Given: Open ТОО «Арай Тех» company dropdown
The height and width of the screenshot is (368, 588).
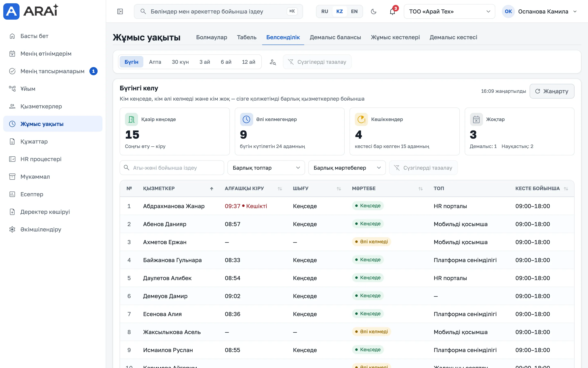Looking at the screenshot, I should click(449, 11).
